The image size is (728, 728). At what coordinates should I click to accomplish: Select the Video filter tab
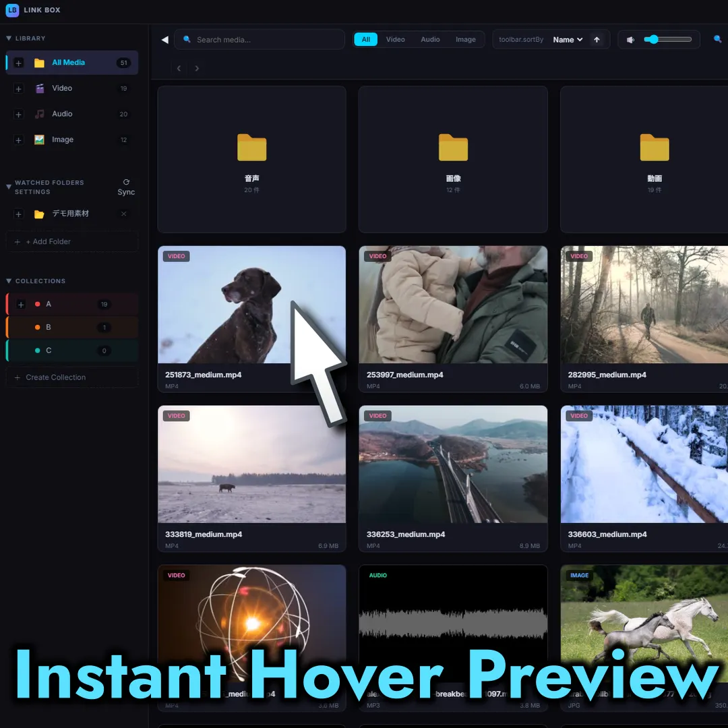[395, 40]
